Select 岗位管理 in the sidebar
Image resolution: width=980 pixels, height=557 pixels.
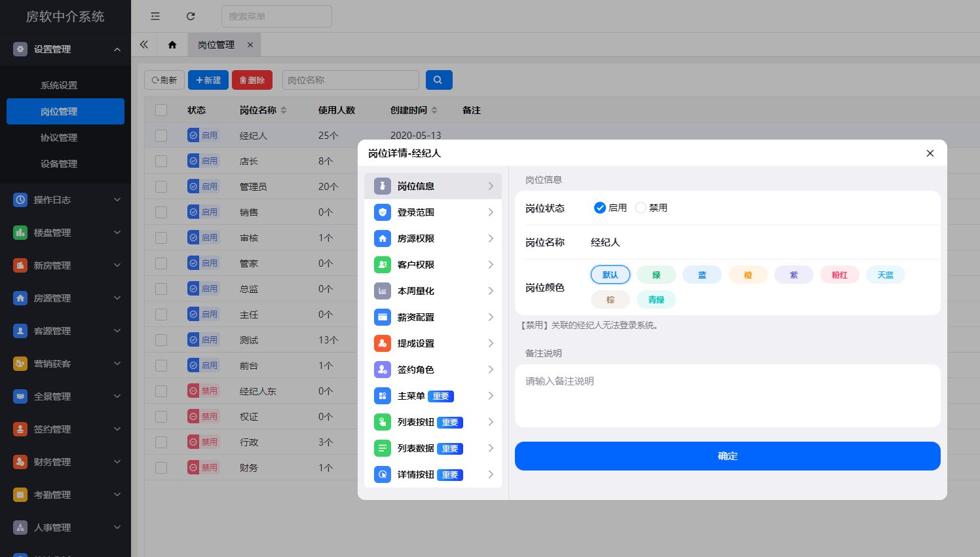click(66, 111)
